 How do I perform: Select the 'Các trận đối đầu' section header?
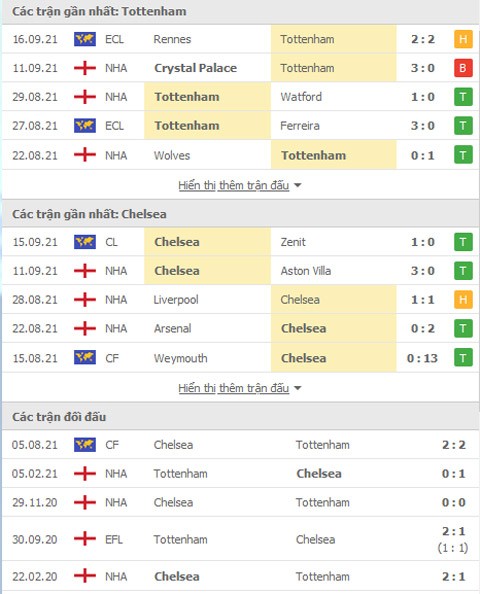[59, 417]
